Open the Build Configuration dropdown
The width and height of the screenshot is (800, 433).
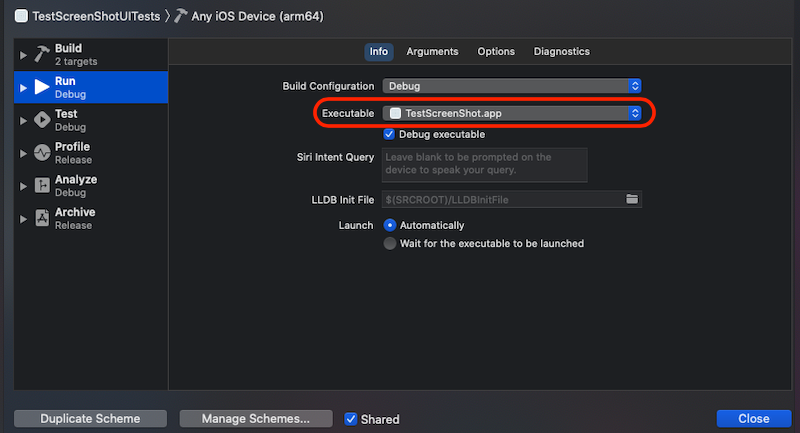click(x=512, y=86)
